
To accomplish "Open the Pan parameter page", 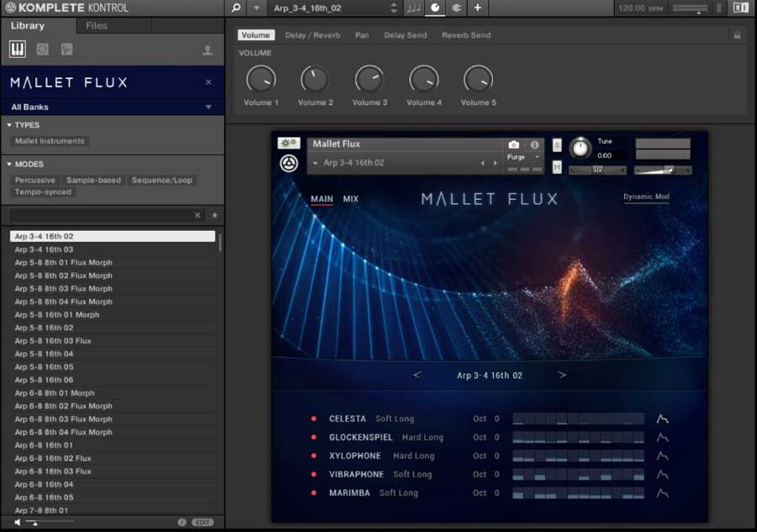I will point(362,35).
